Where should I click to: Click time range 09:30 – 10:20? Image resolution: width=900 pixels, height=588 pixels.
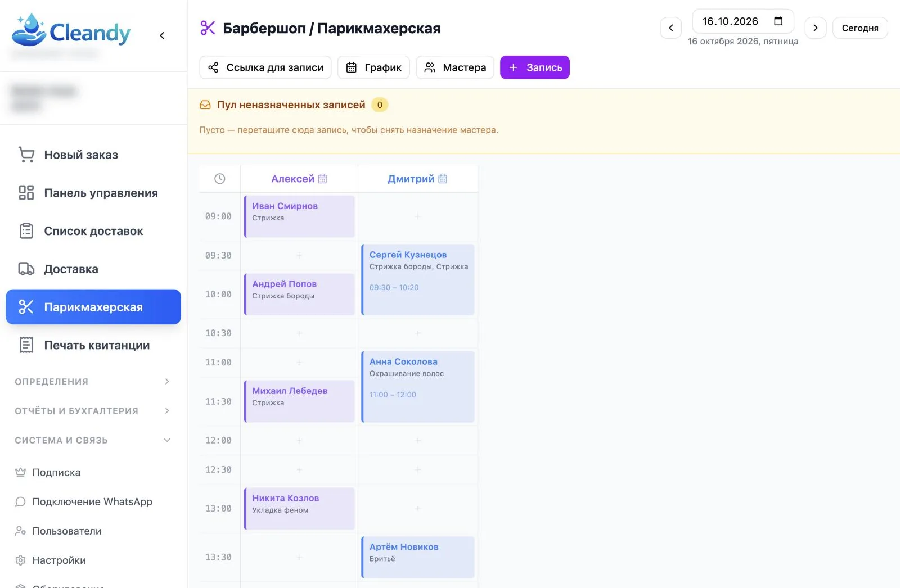point(394,288)
